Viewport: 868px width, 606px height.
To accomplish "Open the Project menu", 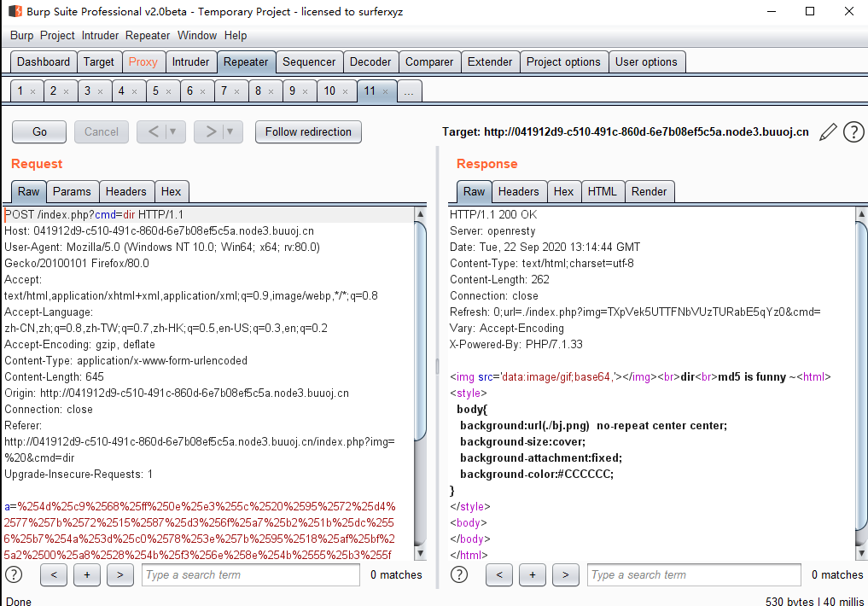I will (x=57, y=35).
